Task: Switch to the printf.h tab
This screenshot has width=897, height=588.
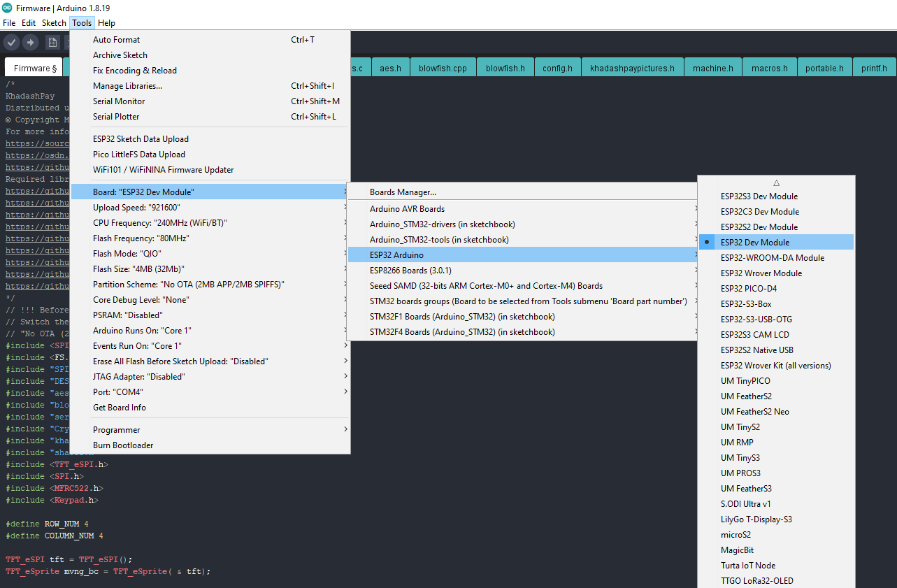Action: [874, 68]
